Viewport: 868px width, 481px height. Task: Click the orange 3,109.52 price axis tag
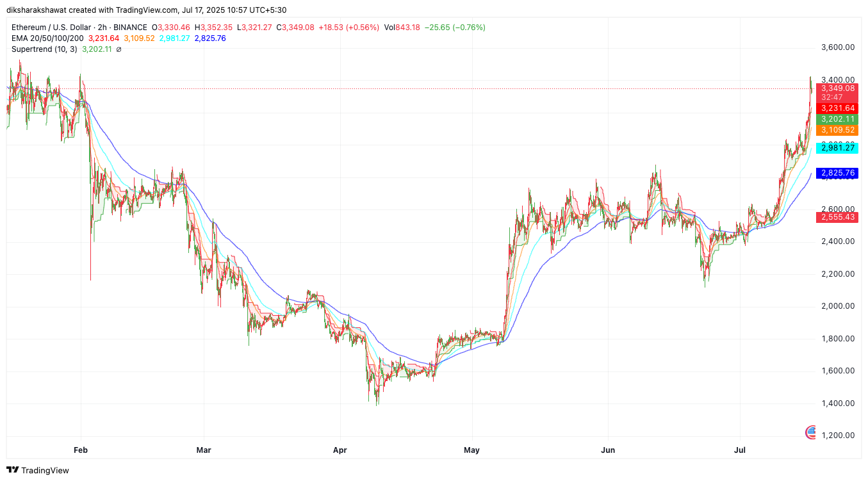click(839, 130)
